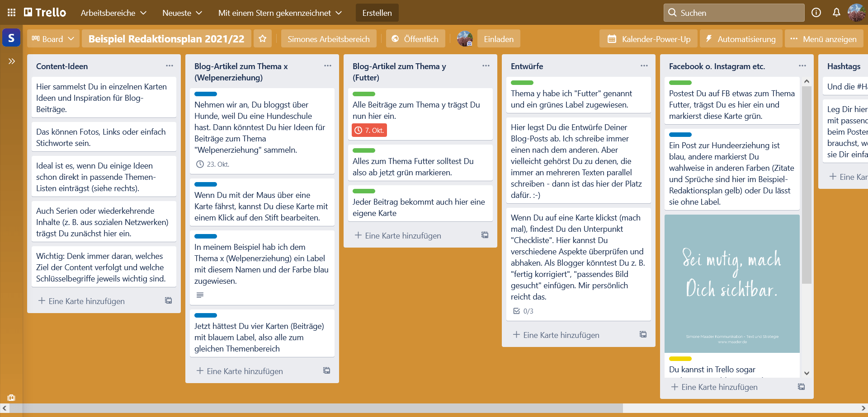This screenshot has height=417, width=868.
Task: Create card from template in Futter list
Action: (485, 235)
